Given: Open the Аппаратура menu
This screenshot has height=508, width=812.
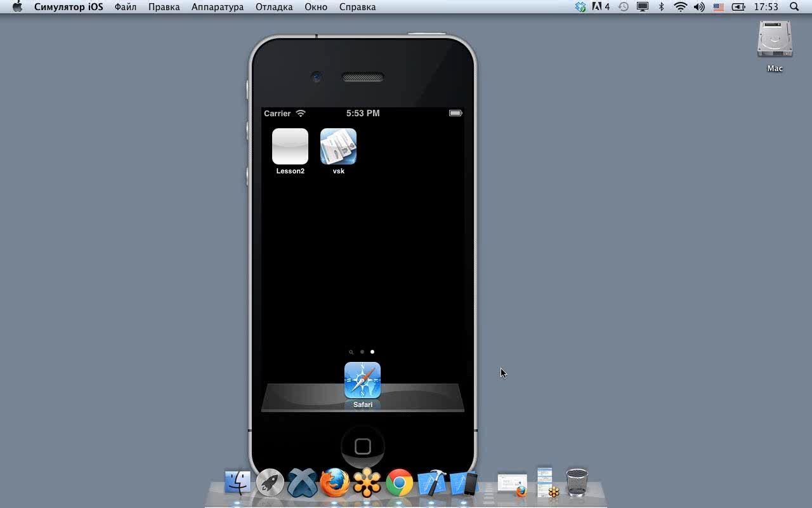Looking at the screenshot, I should click(218, 7).
